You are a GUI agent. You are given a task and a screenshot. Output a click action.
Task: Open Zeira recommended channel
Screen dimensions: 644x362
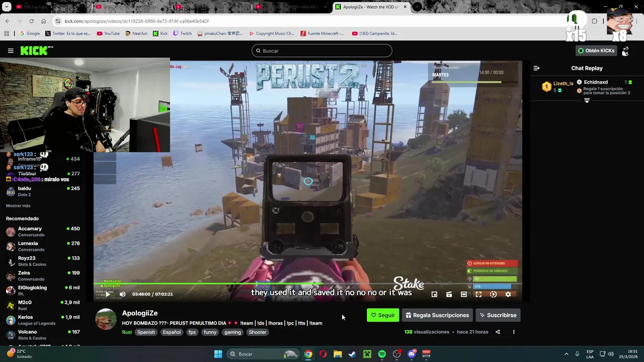(43, 276)
